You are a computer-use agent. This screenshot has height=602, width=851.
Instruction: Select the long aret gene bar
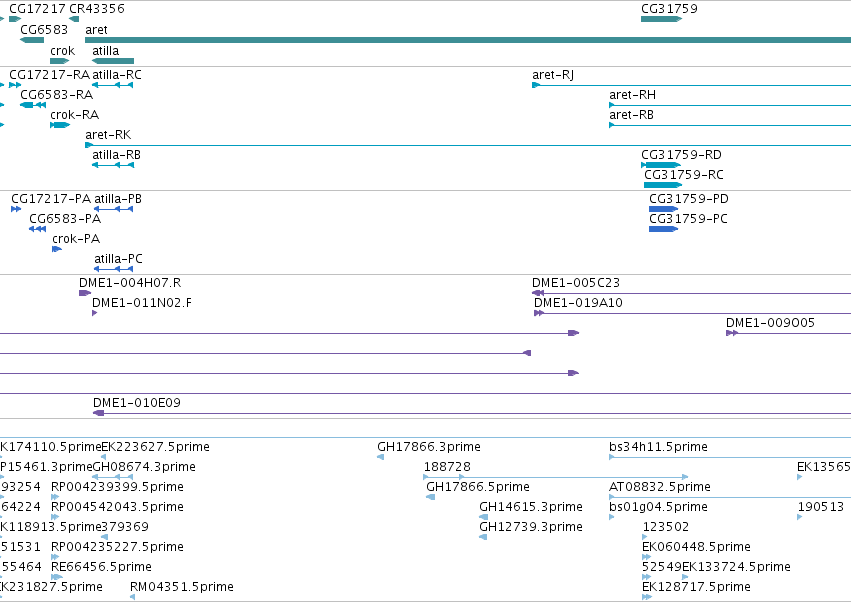[x=468, y=40]
